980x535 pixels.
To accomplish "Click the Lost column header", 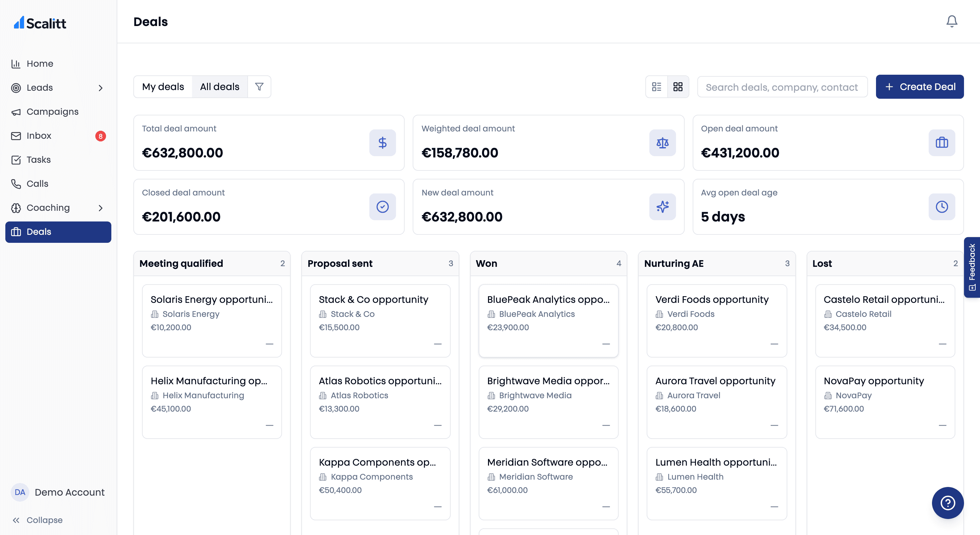I will (885, 263).
